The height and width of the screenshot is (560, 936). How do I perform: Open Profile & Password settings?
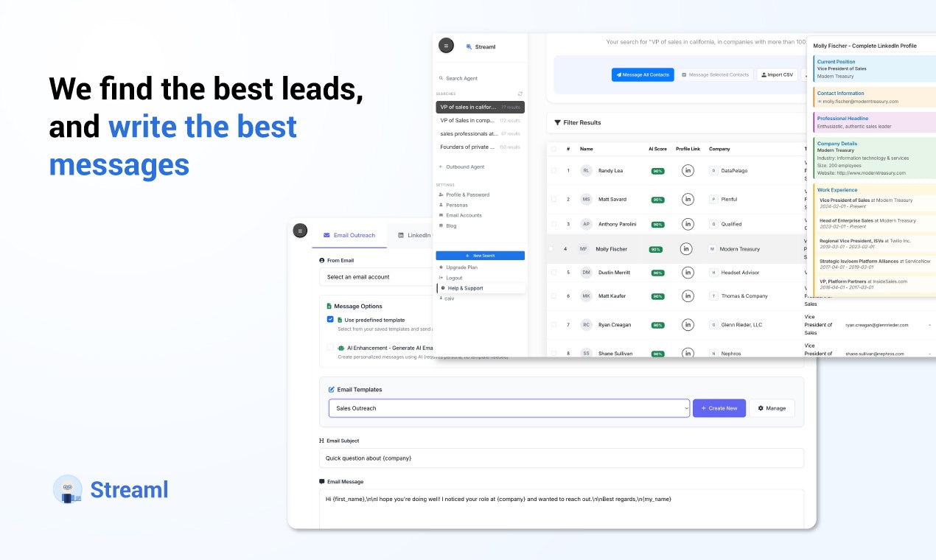point(467,195)
